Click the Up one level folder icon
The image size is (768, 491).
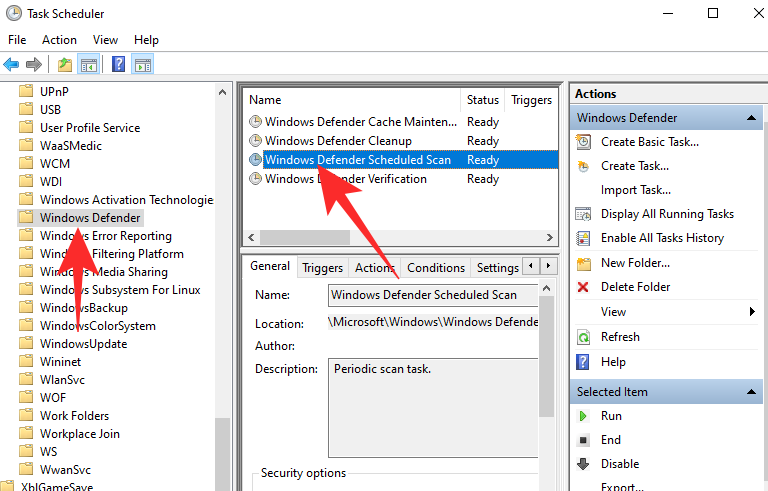(x=65, y=64)
